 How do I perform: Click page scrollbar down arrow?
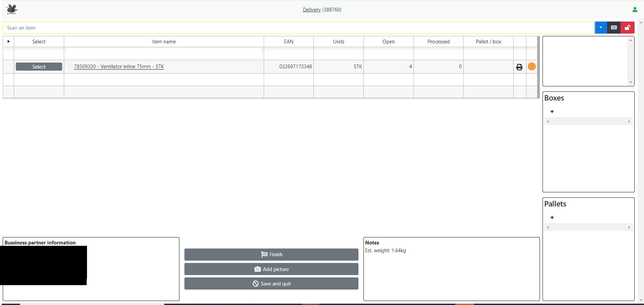tap(641, 300)
